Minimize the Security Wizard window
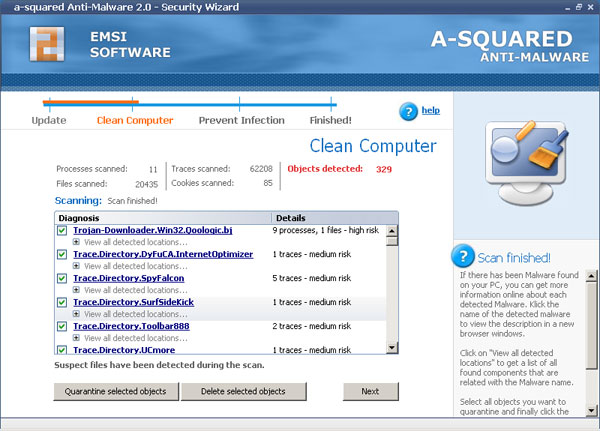The image size is (600, 431). pos(567,7)
